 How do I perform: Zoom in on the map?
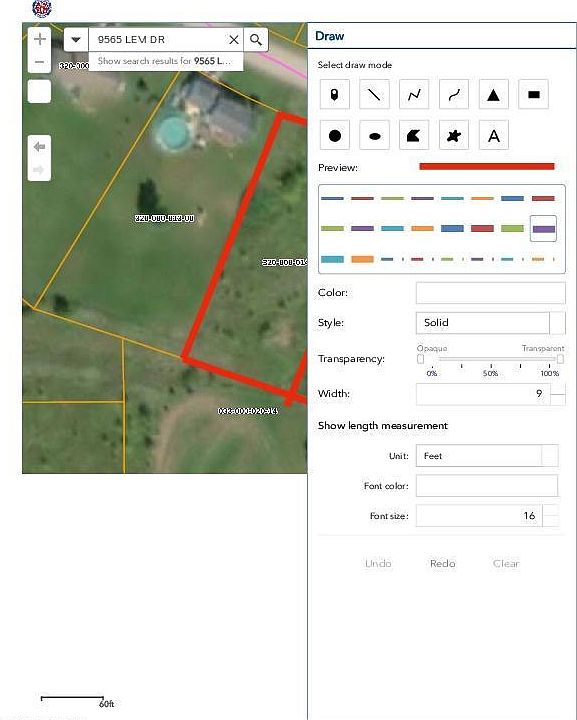click(39, 39)
